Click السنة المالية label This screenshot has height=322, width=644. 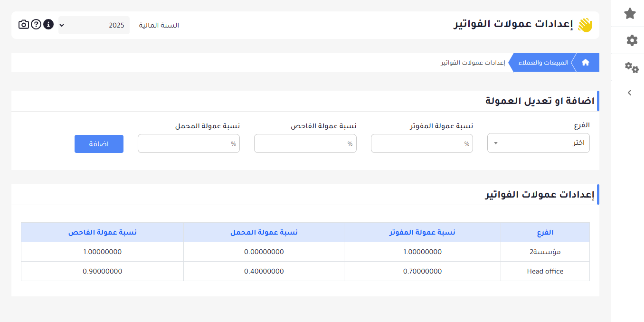[x=159, y=25]
